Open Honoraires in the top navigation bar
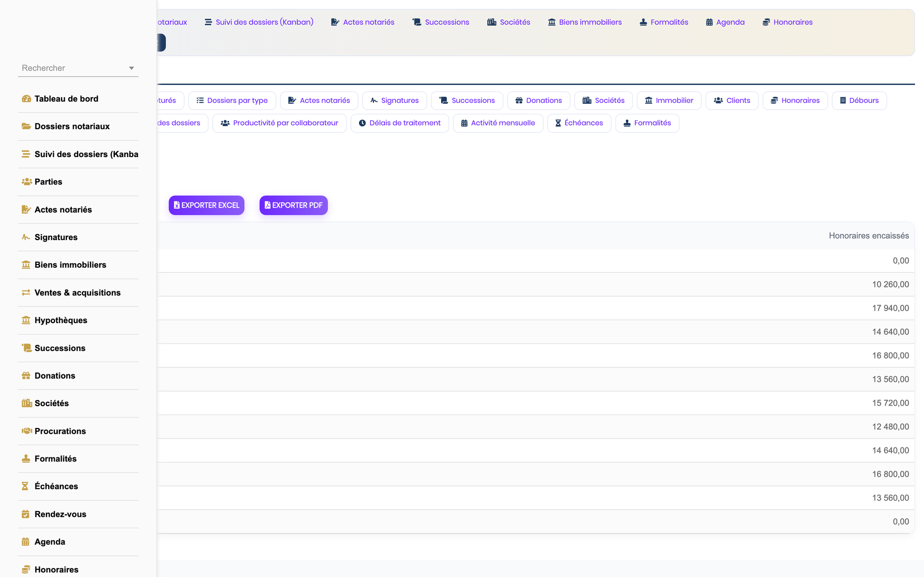Image resolution: width=924 pixels, height=577 pixels. coord(788,22)
